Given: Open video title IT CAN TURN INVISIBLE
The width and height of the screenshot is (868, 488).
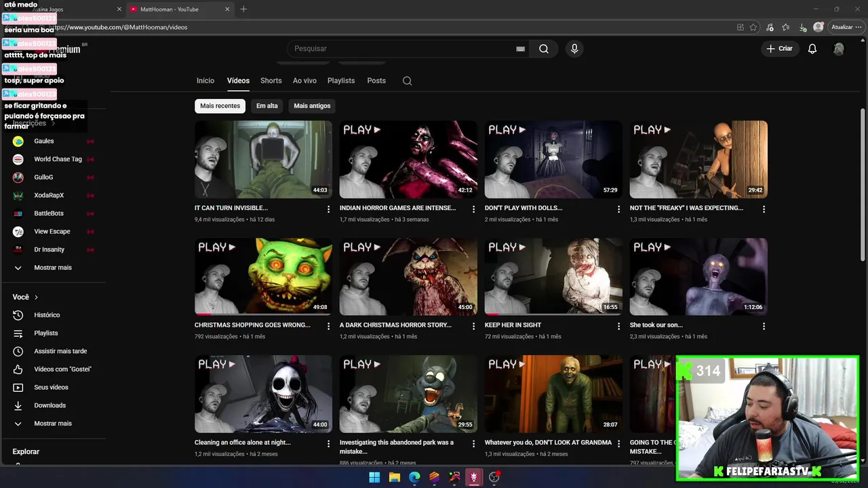Looking at the screenshot, I should tap(231, 208).
